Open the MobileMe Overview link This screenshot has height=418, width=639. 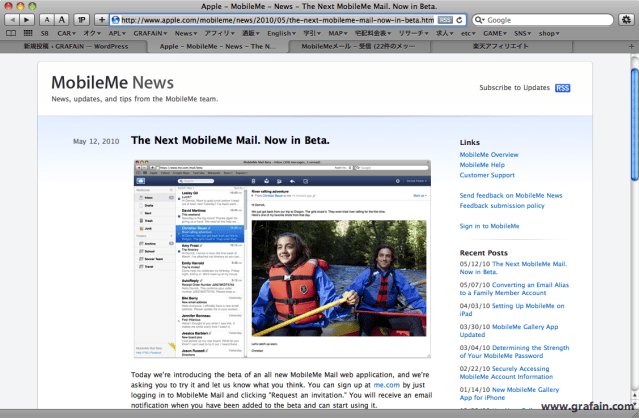[x=489, y=154]
